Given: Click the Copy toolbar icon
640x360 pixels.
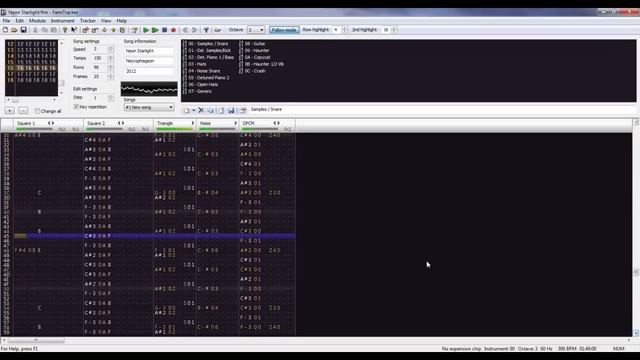Looking at the screenshot, I should [x=44, y=30].
